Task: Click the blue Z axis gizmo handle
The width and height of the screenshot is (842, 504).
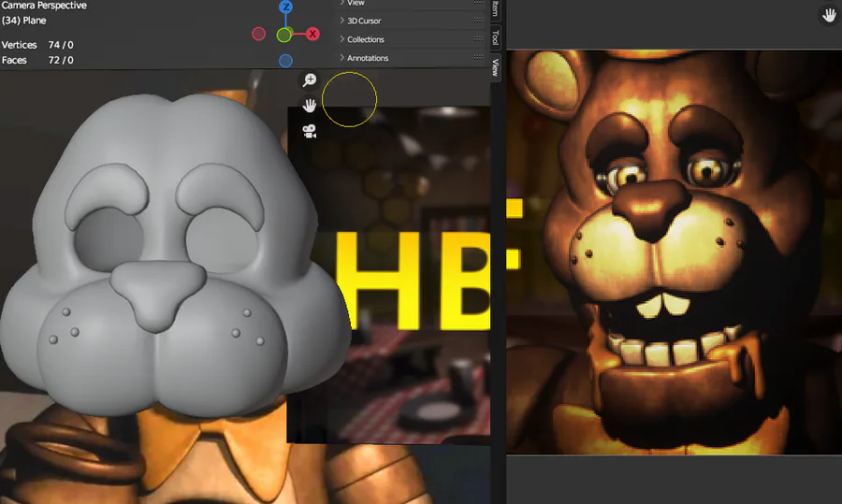Action: click(285, 7)
